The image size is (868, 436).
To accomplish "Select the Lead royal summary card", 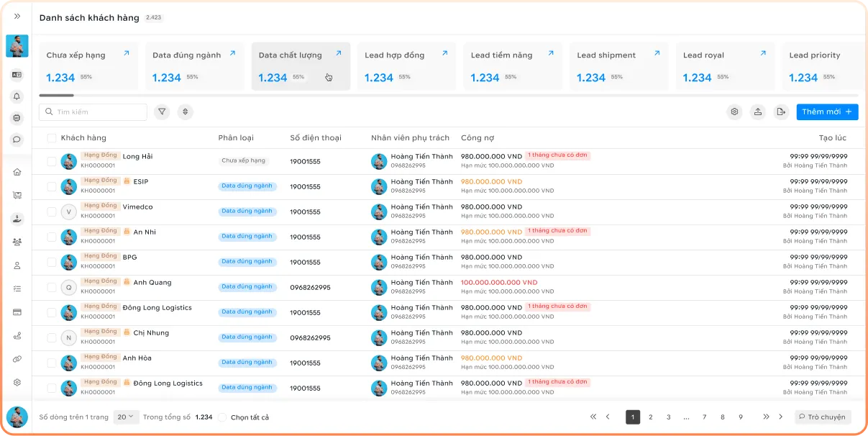I will coord(725,66).
